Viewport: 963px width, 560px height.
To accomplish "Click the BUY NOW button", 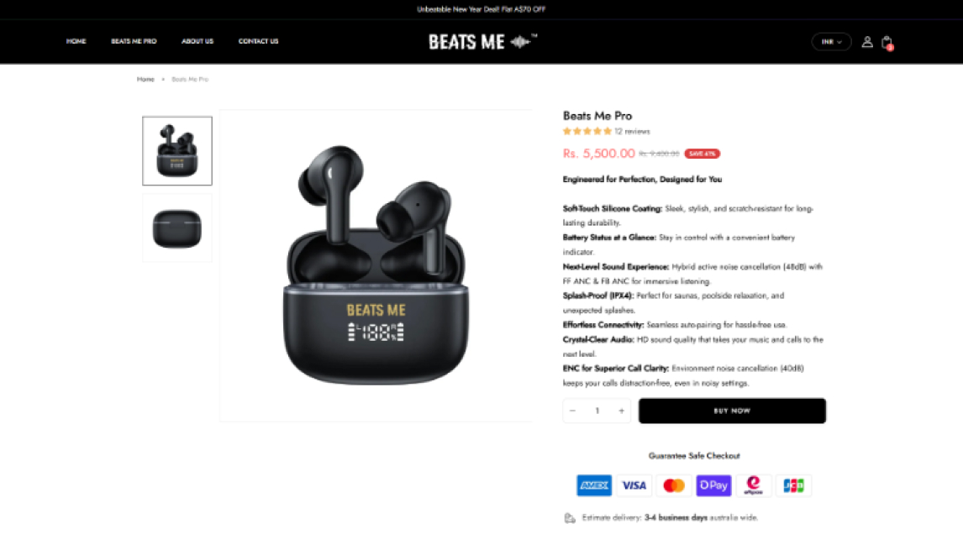I will 731,411.
